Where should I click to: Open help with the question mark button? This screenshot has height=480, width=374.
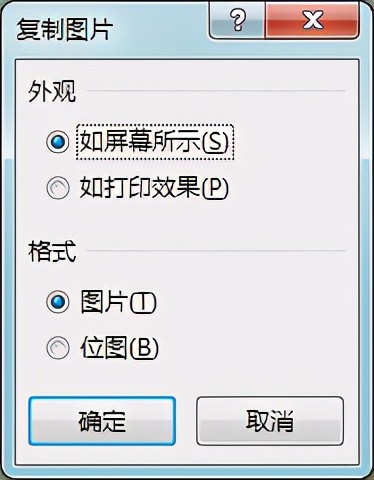[237, 20]
